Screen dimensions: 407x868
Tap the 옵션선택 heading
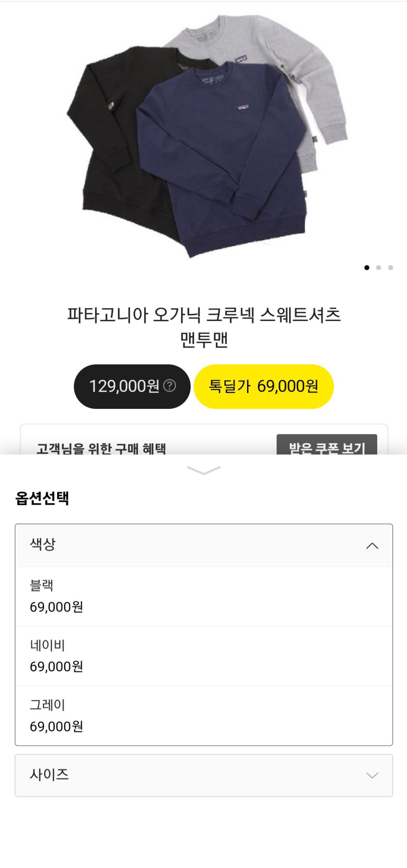[x=42, y=498]
